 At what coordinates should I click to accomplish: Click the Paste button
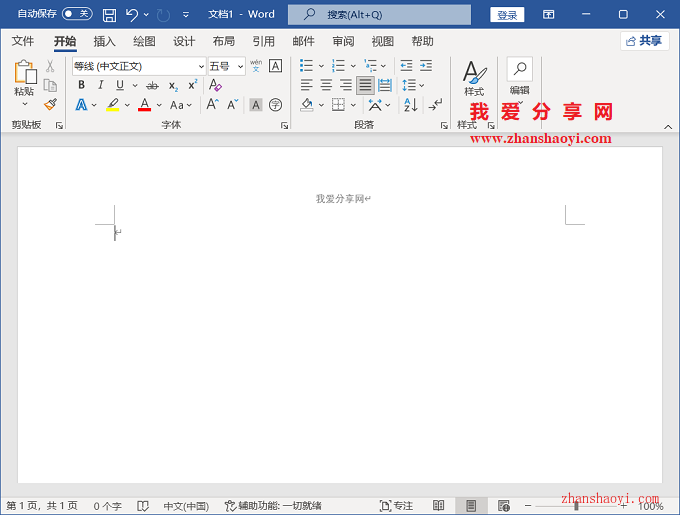pos(24,77)
